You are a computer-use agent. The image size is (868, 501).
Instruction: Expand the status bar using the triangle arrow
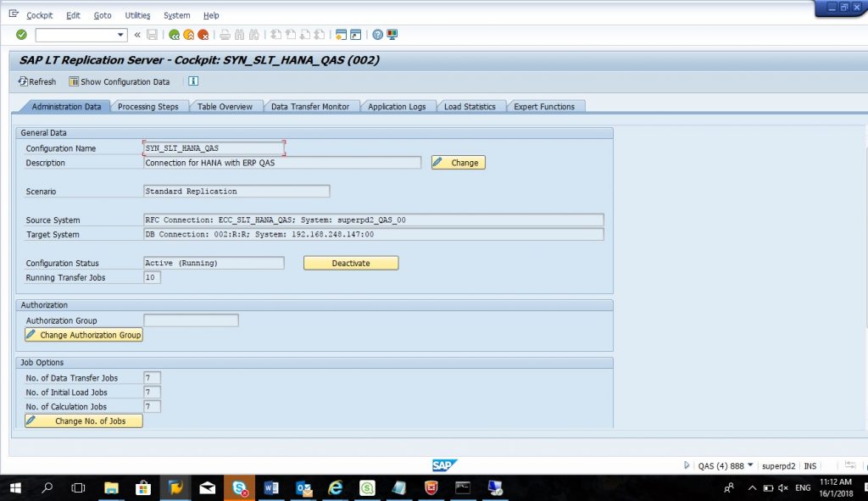687,465
